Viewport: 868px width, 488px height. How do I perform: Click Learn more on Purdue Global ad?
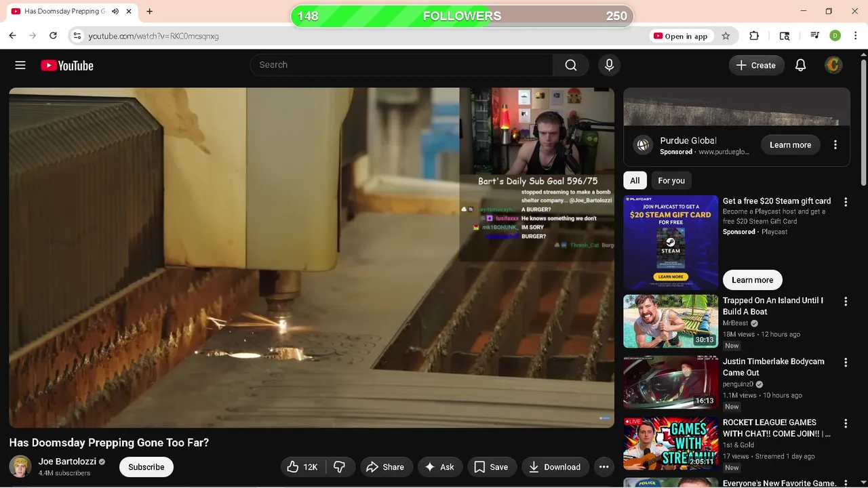click(790, 145)
